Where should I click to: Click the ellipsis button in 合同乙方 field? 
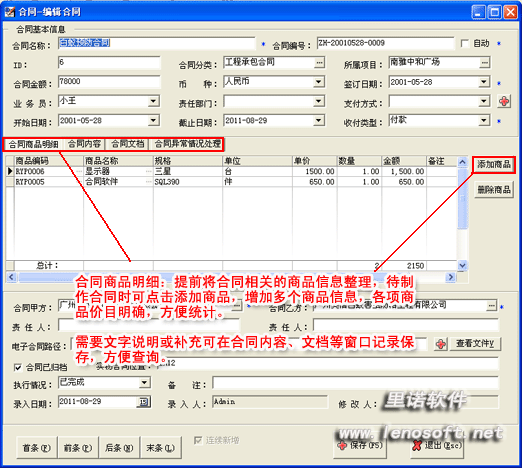click(491, 305)
